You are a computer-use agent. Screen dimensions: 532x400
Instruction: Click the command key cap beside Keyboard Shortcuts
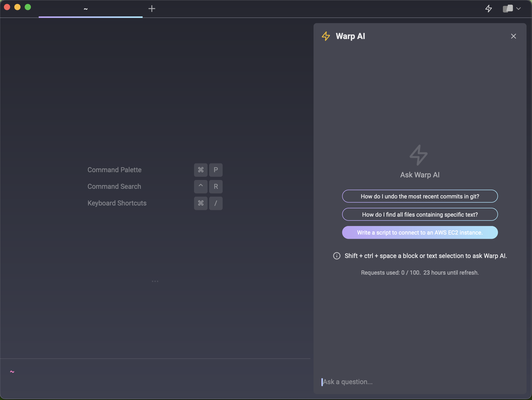[201, 203]
